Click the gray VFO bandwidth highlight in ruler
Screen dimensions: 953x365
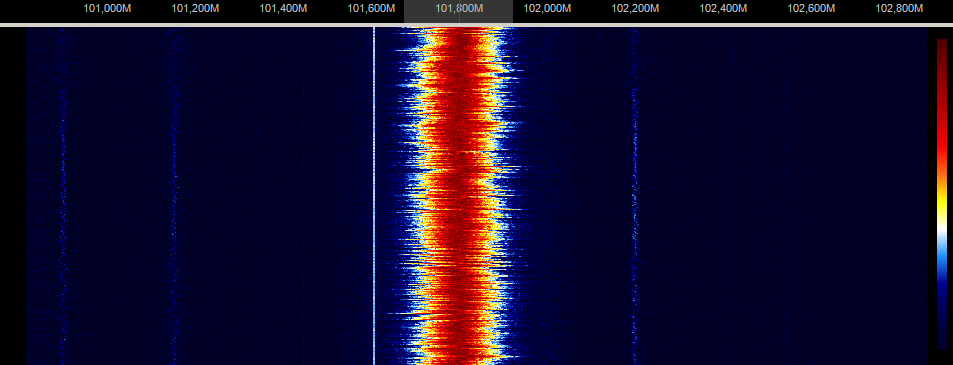click(458, 12)
